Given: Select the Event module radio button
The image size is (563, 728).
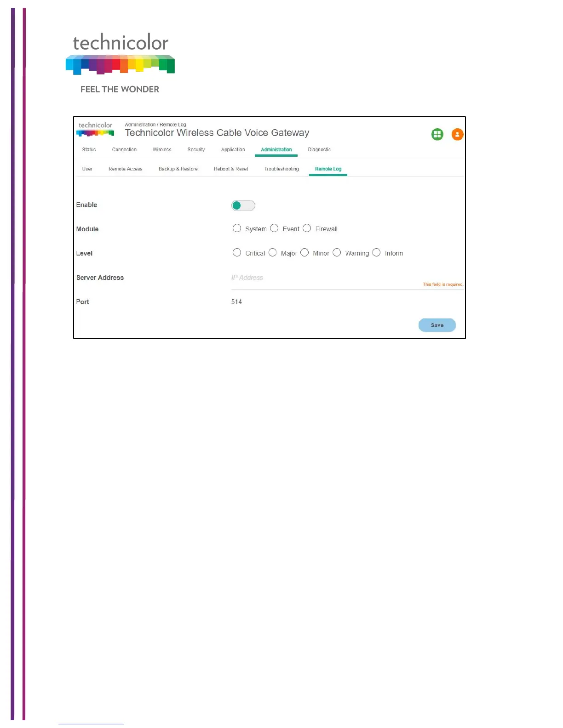Looking at the screenshot, I should click(274, 228).
